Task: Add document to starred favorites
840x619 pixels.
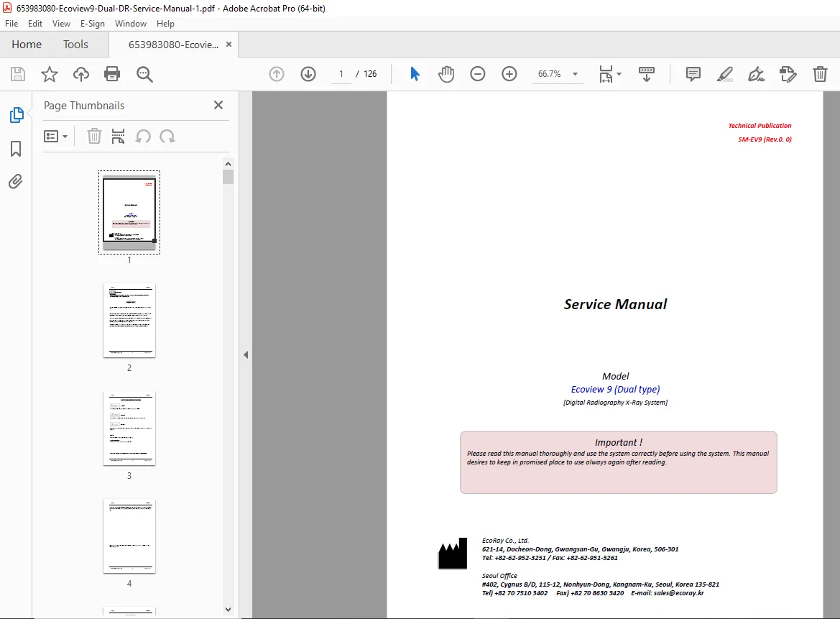Action: (x=50, y=74)
